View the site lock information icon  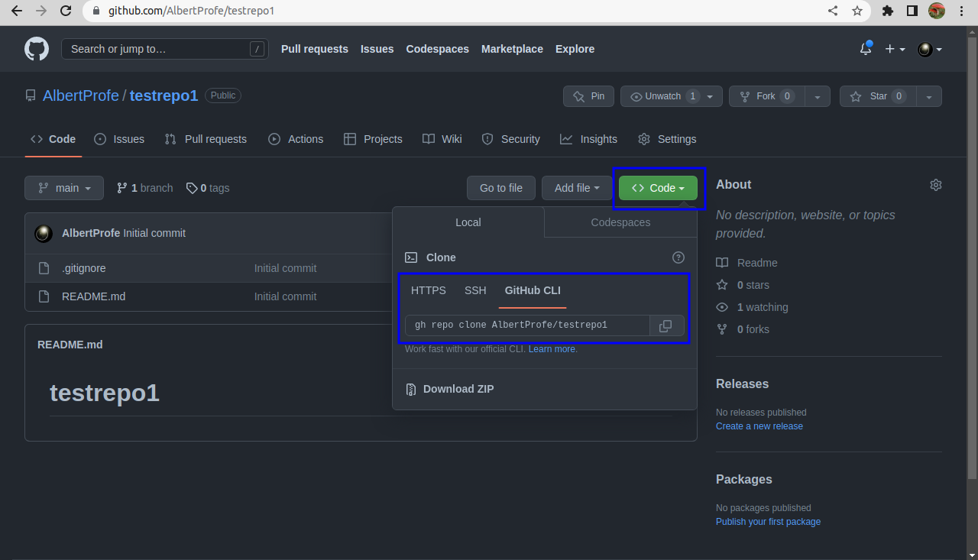pos(96,11)
